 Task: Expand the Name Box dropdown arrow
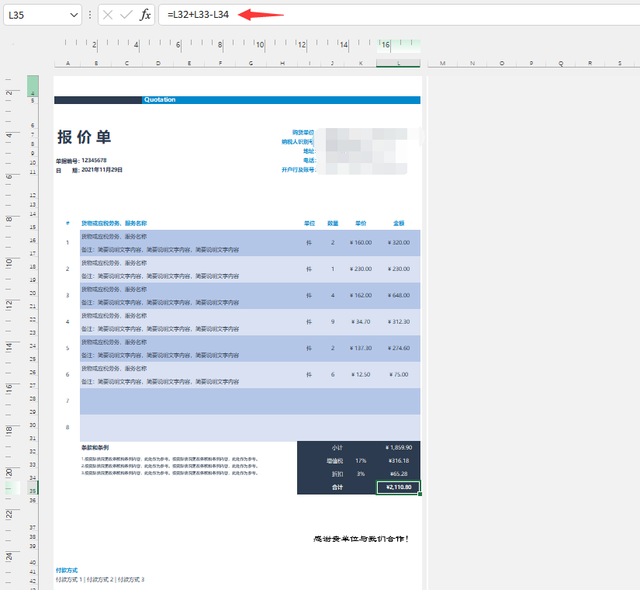click(74, 15)
